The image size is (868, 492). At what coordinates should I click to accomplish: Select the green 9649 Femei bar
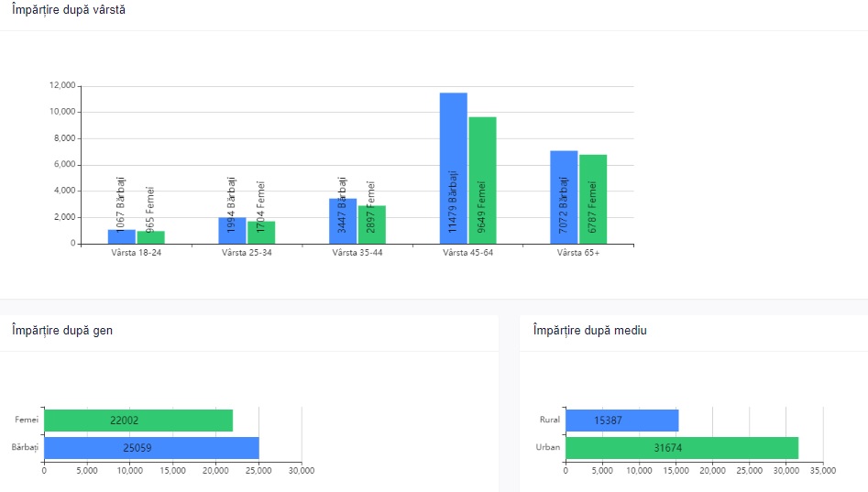[x=482, y=180]
